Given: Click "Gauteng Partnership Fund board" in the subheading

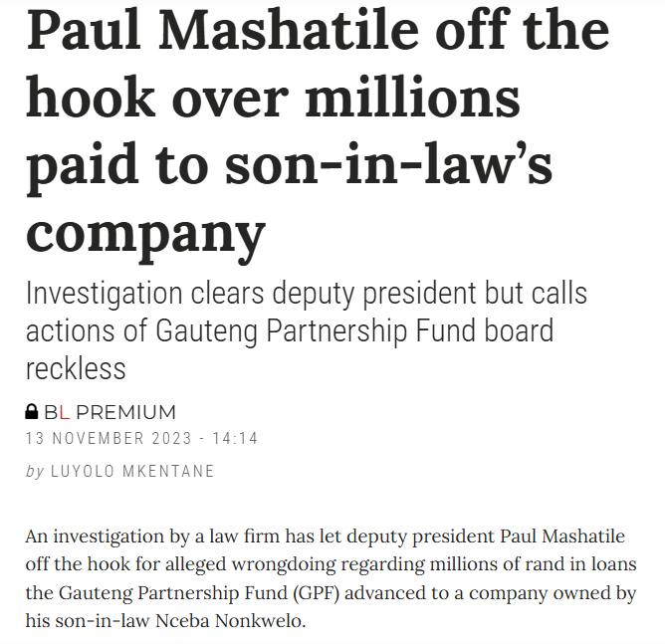Looking at the screenshot, I should [x=354, y=331].
